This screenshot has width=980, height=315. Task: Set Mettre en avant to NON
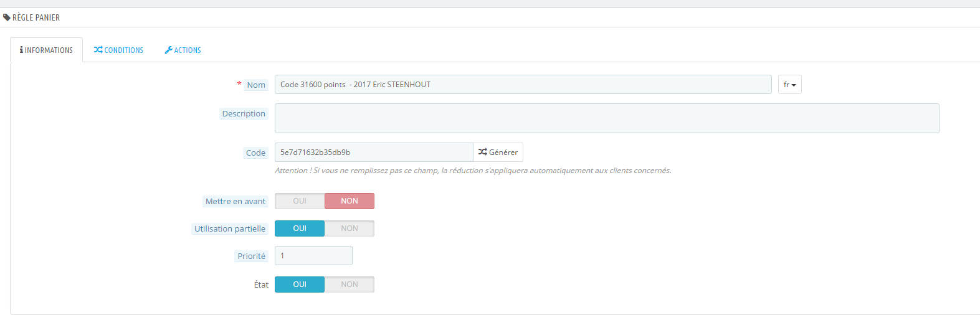pyautogui.click(x=350, y=201)
